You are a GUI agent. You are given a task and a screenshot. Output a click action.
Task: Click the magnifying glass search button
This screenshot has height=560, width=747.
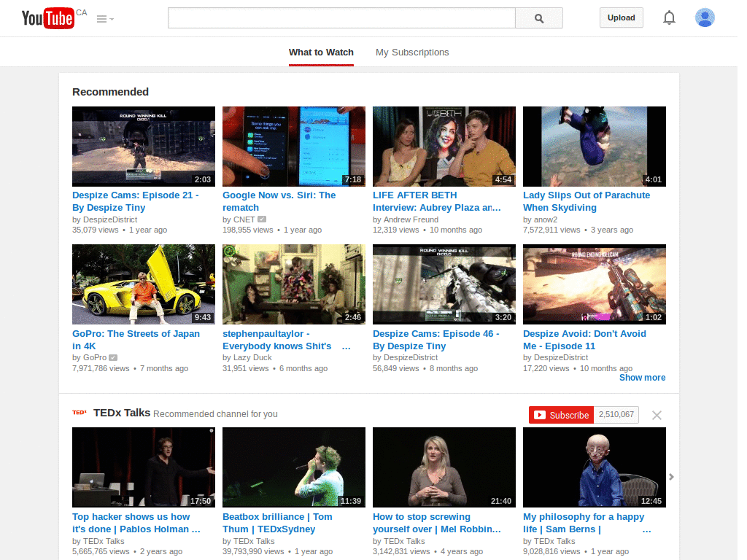539,18
